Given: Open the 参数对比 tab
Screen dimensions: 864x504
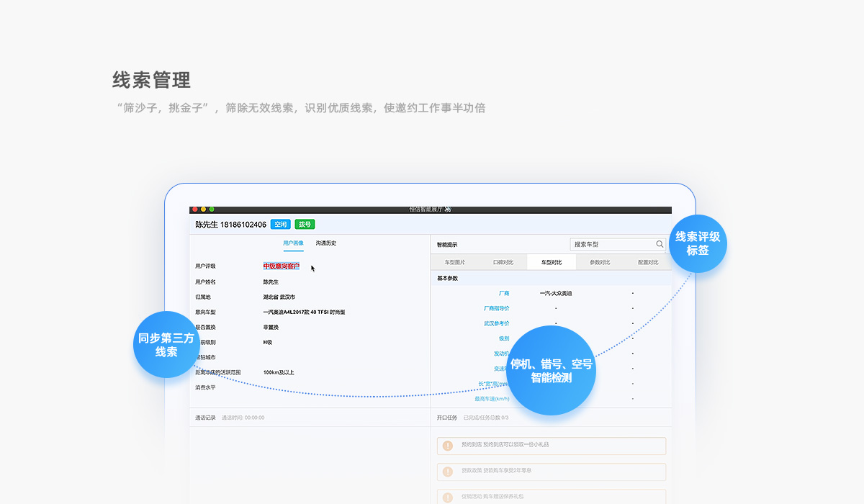Looking at the screenshot, I should (x=600, y=262).
